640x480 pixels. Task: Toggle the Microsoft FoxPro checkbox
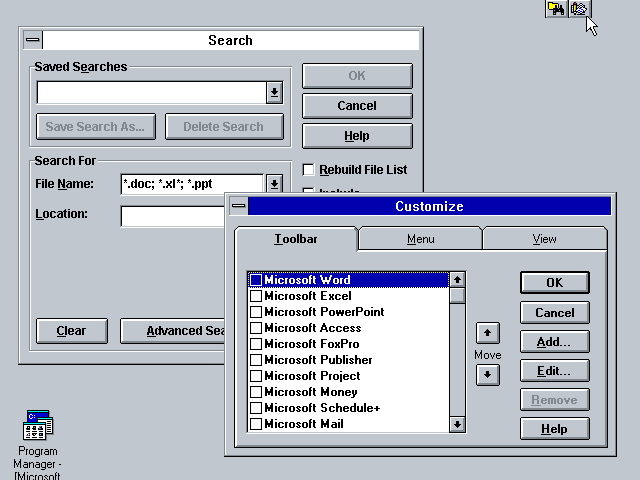click(x=256, y=344)
